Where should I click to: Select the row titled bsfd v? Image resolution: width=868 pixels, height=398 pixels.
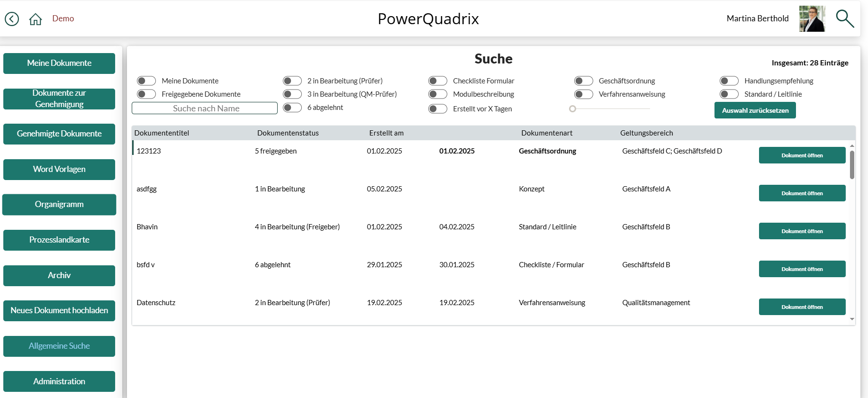pos(145,265)
